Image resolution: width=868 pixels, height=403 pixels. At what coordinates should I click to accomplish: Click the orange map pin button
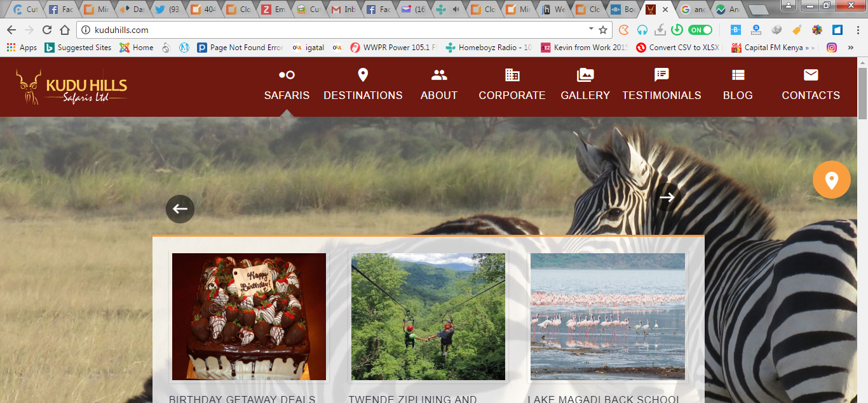[x=831, y=180]
